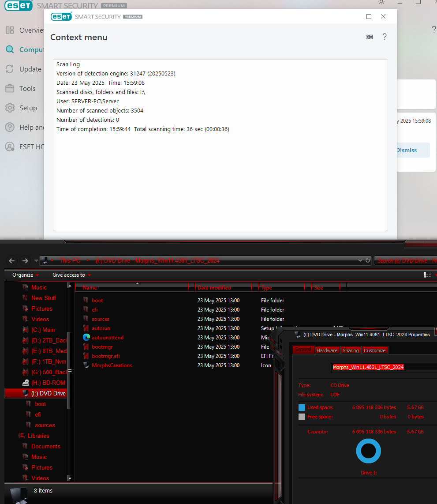
Task: Click the bootmgr.efi file icon
Action: coord(86,356)
